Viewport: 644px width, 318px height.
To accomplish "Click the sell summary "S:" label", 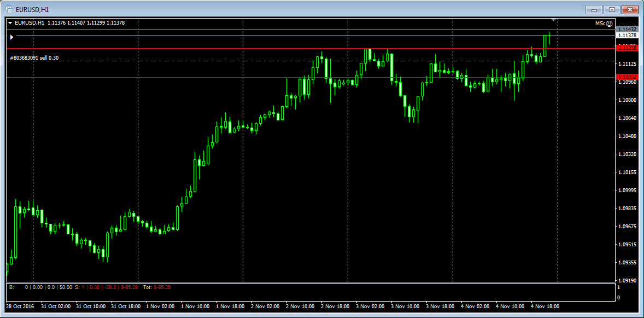I will click(78, 287).
